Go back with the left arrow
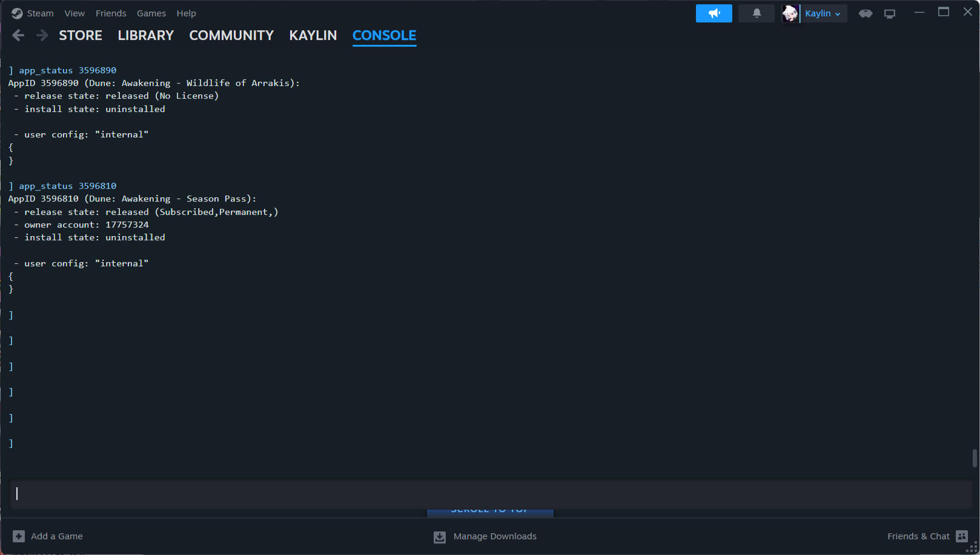The image size is (980, 555). (18, 36)
